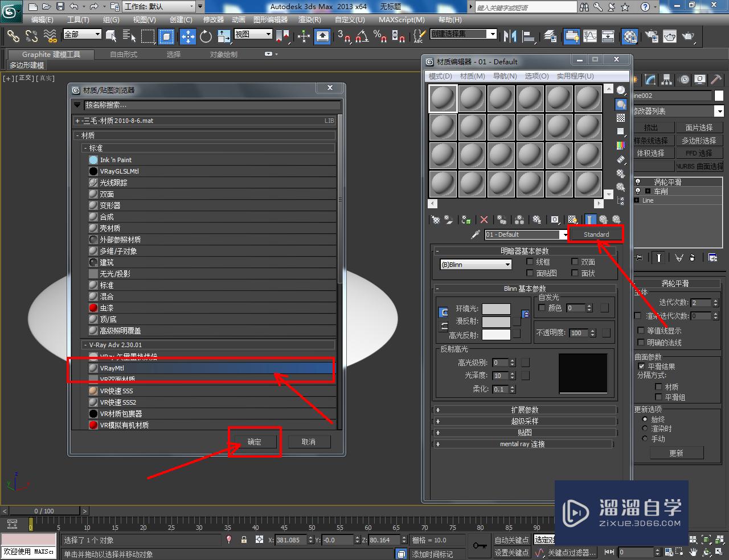Click the 环境光 ambient color swatch
729x560 pixels.
pos(496,309)
